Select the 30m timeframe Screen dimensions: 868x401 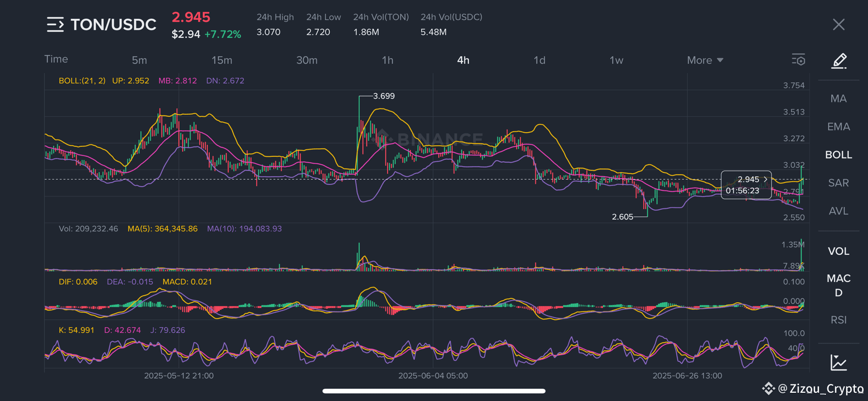tap(307, 60)
